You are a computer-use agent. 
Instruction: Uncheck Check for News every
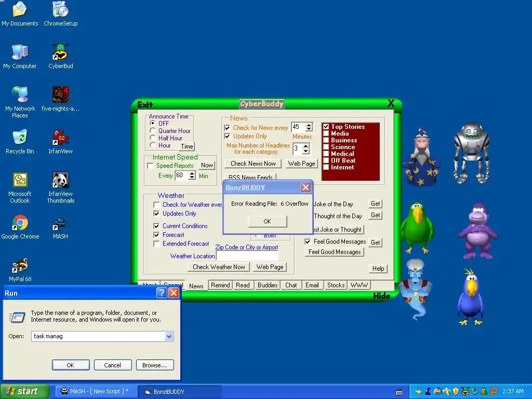click(x=228, y=128)
